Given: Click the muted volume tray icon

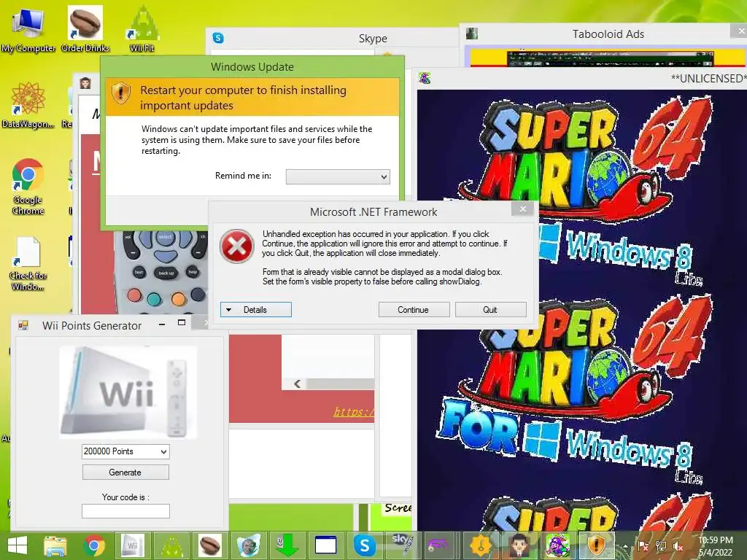Looking at the screenshot, I should click(x=678, y=546).
